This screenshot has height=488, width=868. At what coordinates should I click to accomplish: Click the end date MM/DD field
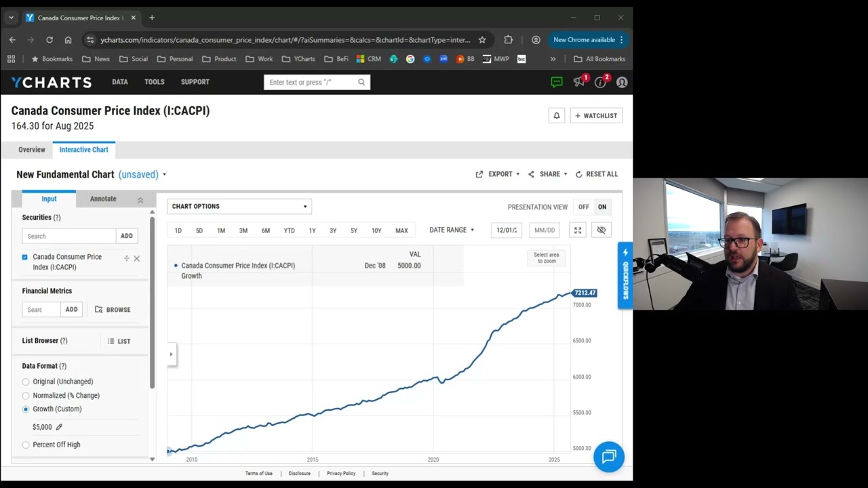(x=545, y=230)
